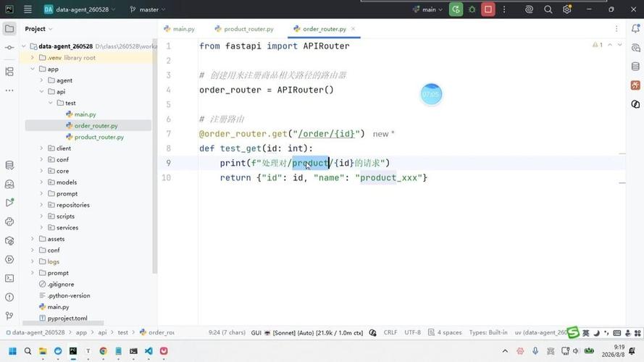Collapse the test folder
The image size is (644, 362).
51,103
